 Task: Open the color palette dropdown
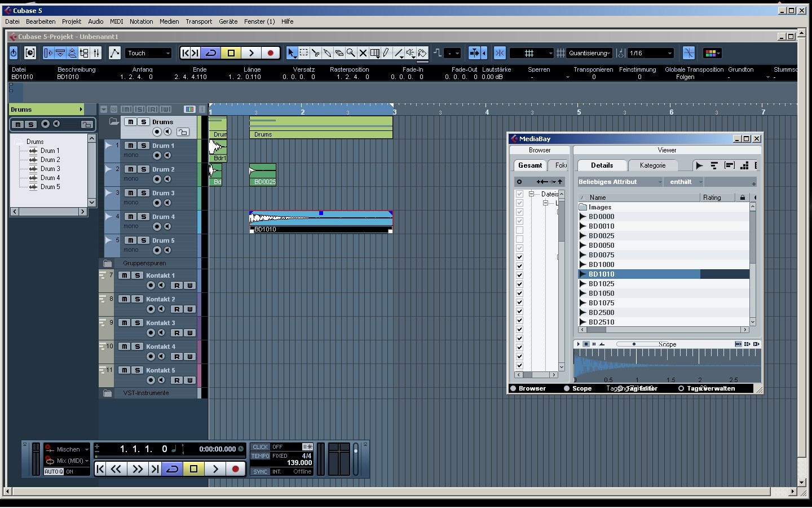(713, 53)
